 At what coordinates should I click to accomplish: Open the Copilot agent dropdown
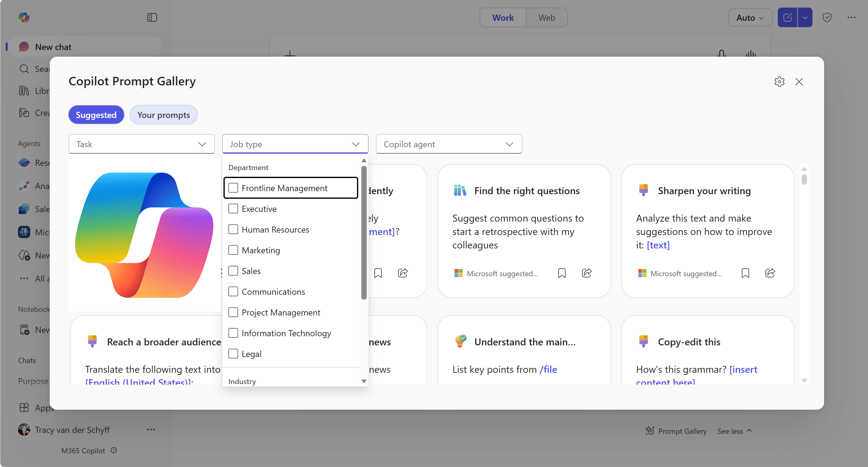pyautogui.click(x=448, y=144)
